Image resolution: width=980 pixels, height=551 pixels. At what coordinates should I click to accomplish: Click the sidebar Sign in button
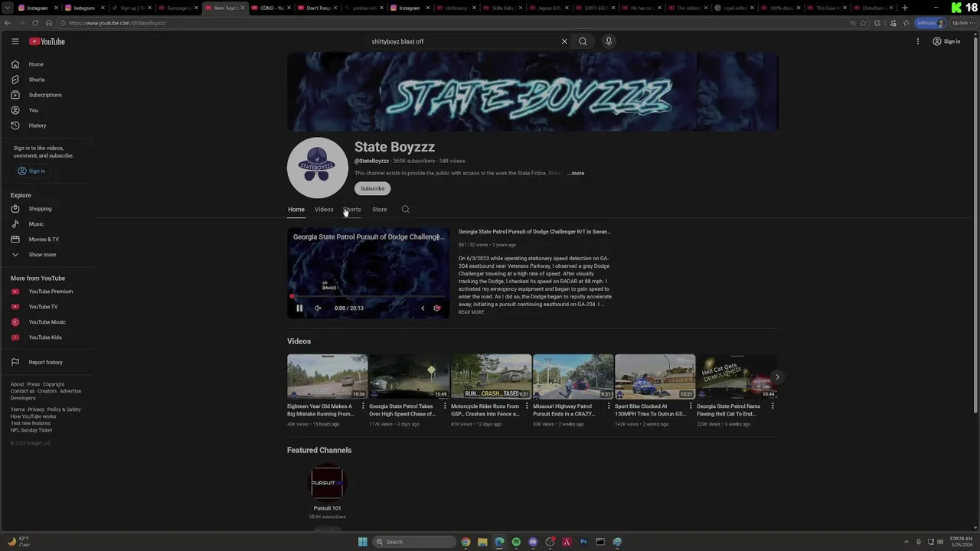(31, 171)
